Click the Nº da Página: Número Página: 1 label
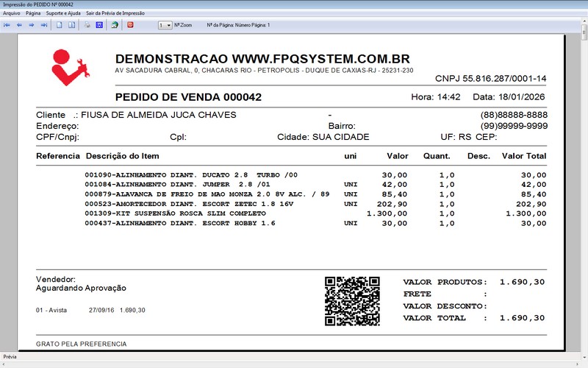The width and height of the screenshot is (588, 368). pyautogui.click(x=238, y=25)
